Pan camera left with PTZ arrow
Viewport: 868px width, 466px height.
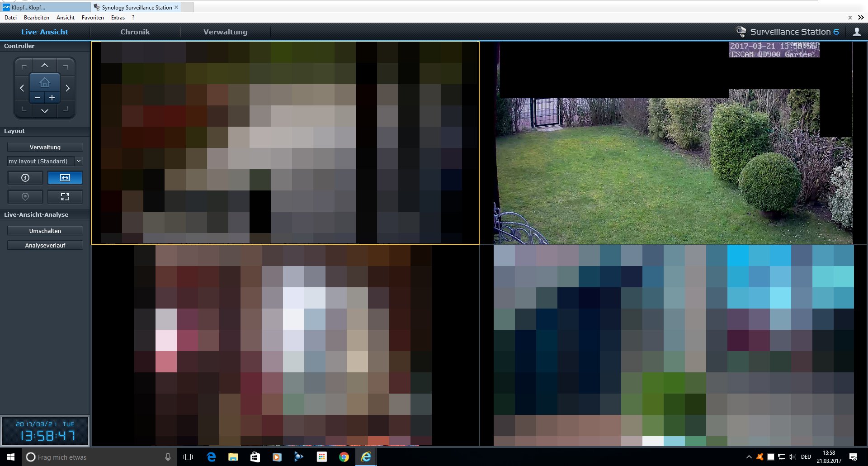coord(22,88)
